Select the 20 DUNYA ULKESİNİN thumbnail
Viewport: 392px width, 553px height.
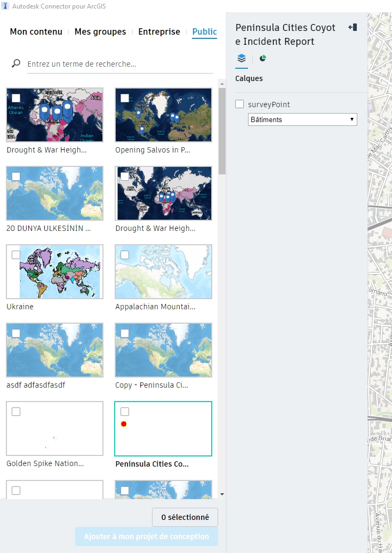55,193
